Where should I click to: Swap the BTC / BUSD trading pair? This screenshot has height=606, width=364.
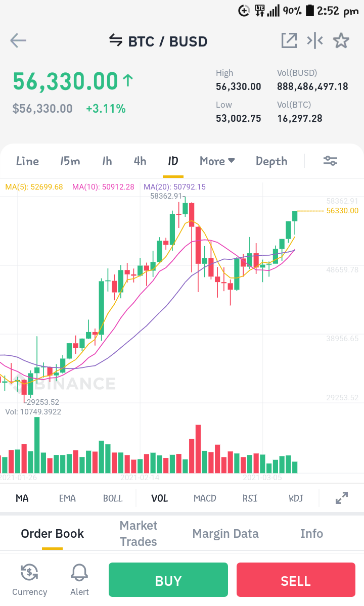point(116,40)
